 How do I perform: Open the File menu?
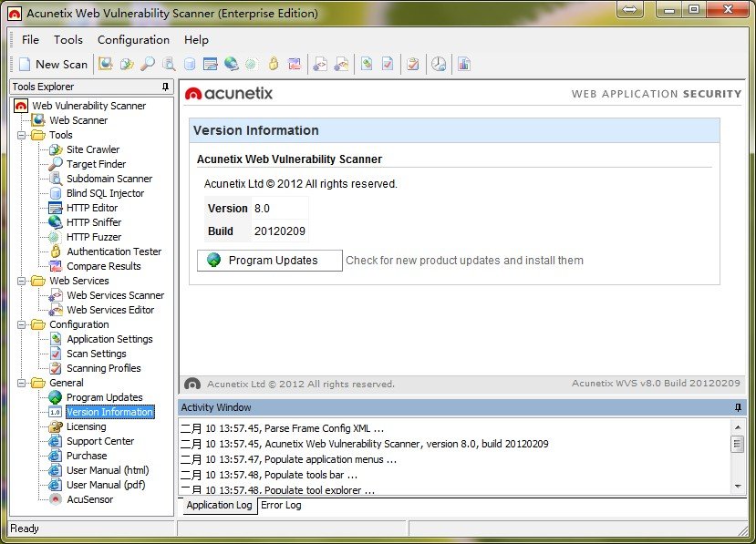[30, 39]
